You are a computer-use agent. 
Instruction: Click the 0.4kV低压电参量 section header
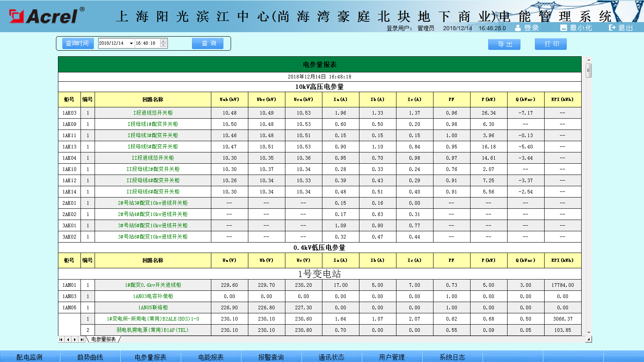click(320, 248)
